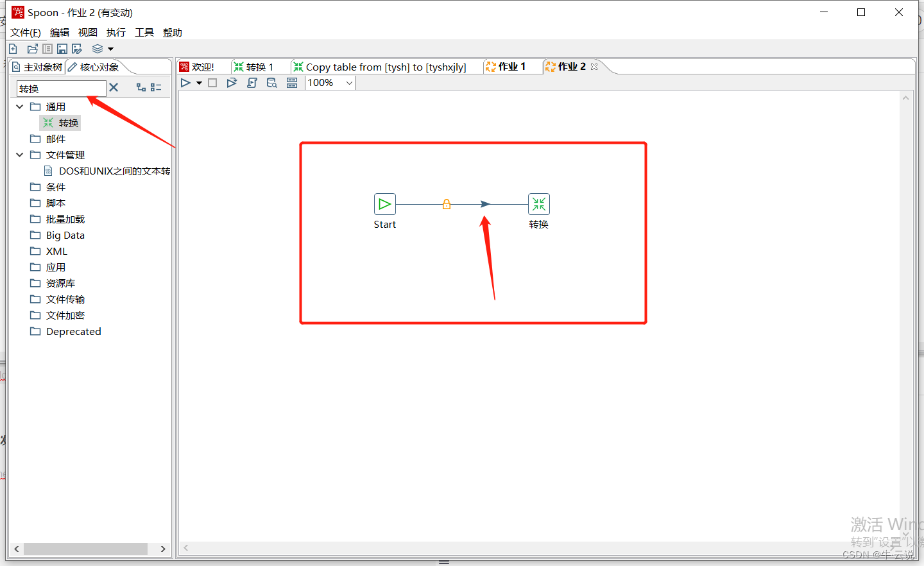Open the 工具 menu

tap(144, 33)
